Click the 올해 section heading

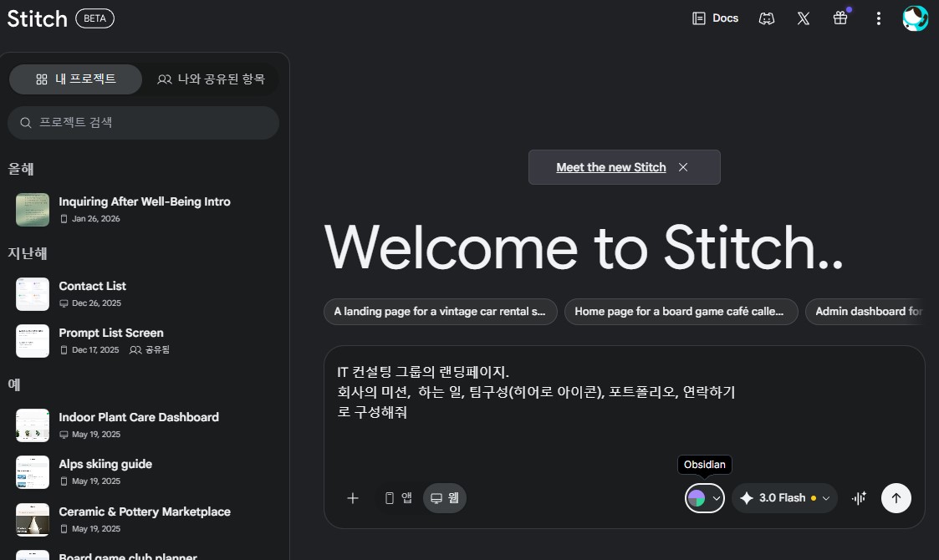point(21,170)
